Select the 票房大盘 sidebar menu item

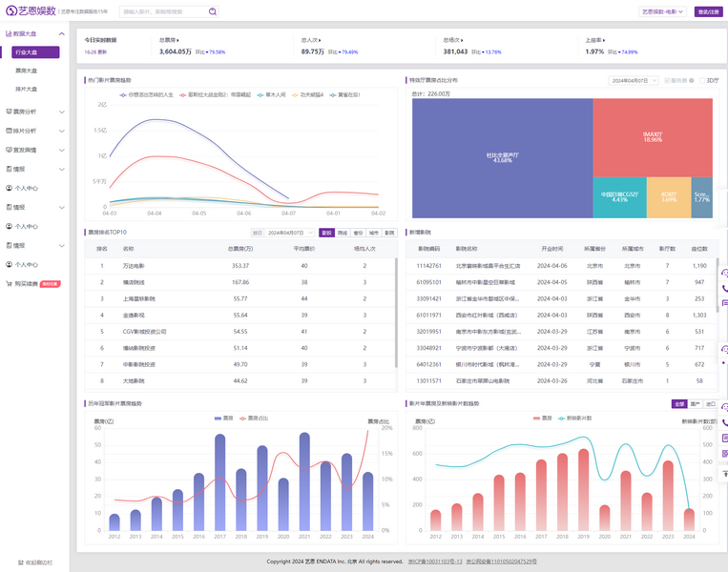(x=27, y=71)
